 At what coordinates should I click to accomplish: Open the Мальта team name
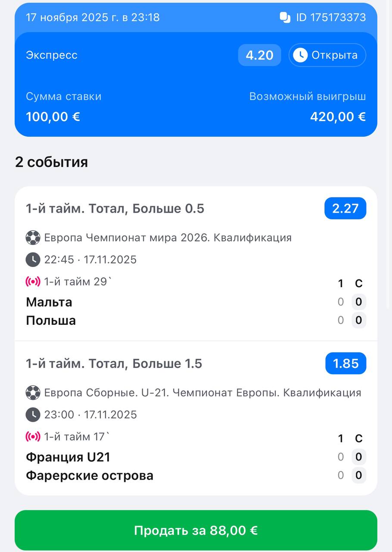click(x=49, y=302)
